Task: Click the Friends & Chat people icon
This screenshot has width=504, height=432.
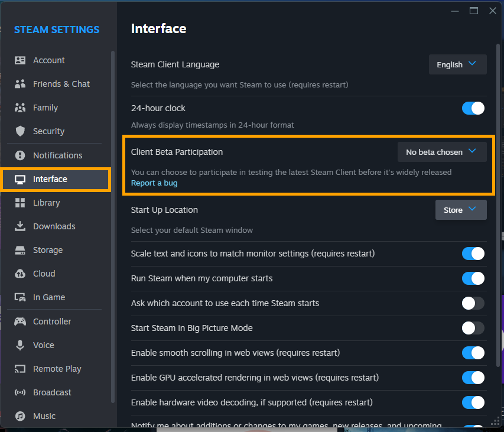Action: coord(20,84)
